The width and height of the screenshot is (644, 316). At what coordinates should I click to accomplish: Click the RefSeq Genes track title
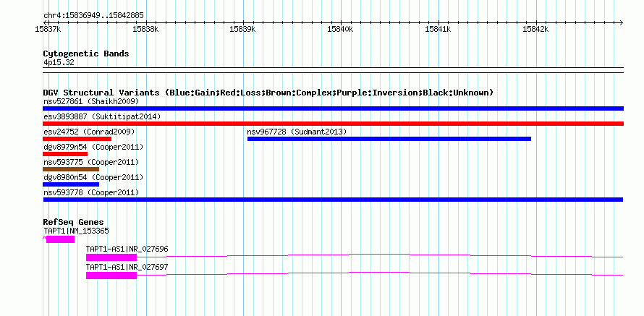click(x=73, y=223)
